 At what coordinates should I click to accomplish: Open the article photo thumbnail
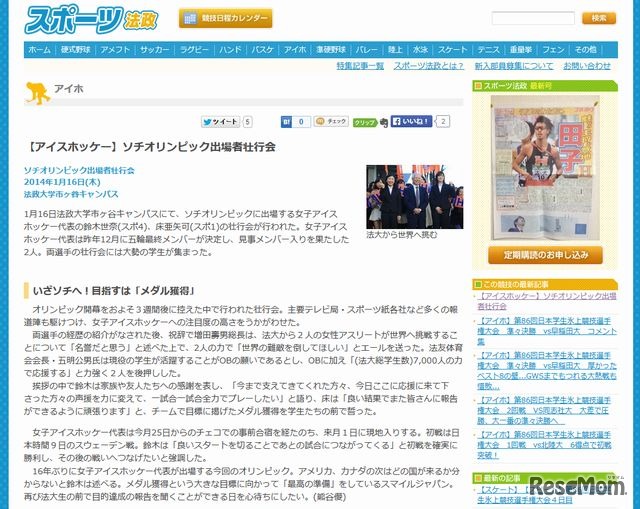point(415,197)
